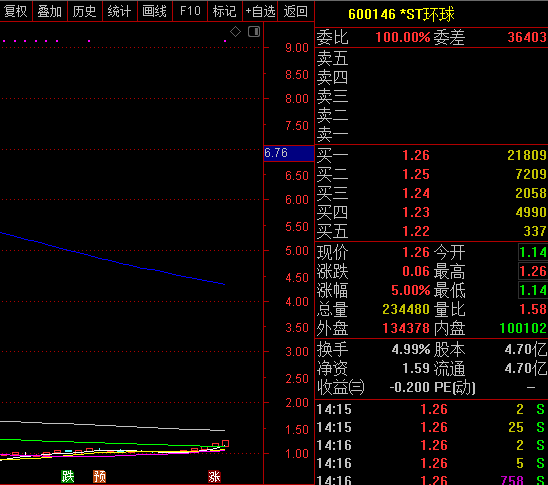
Task: Click the 涨跌 value 0.06
Action: pyautogui.click(x=416, y=271)
